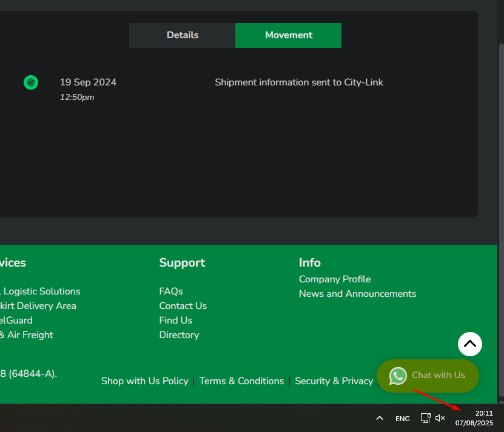Viewport: 504px width, 432px height.
Task: Click the WhatsApp icon in chat button
Action: tap(398, 376)
